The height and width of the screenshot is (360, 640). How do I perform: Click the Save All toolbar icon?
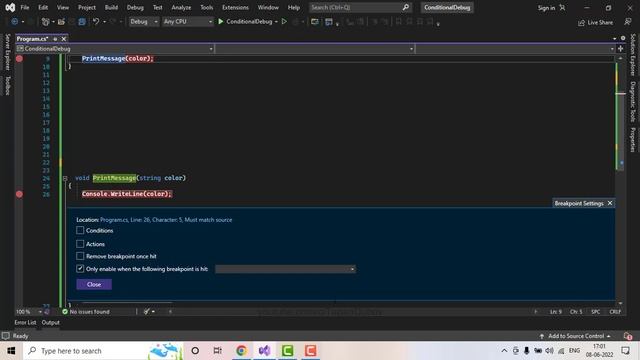point(82,22)
